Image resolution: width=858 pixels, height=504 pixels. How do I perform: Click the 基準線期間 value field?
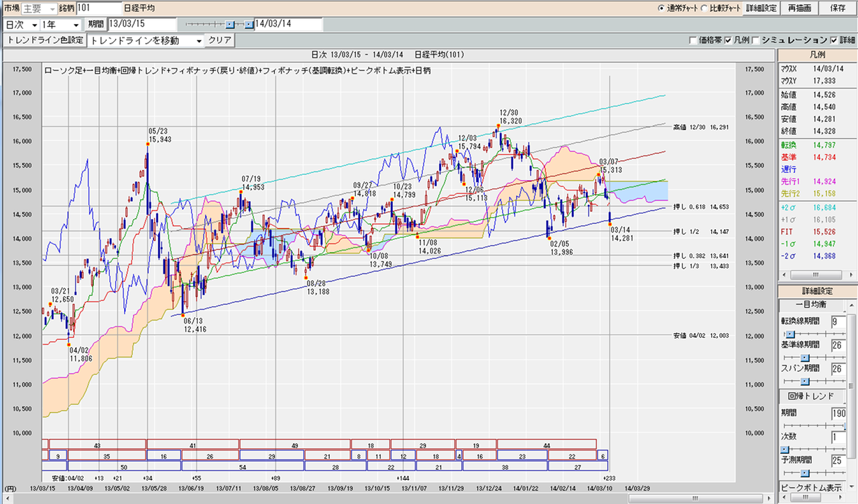tap(839, 344)
